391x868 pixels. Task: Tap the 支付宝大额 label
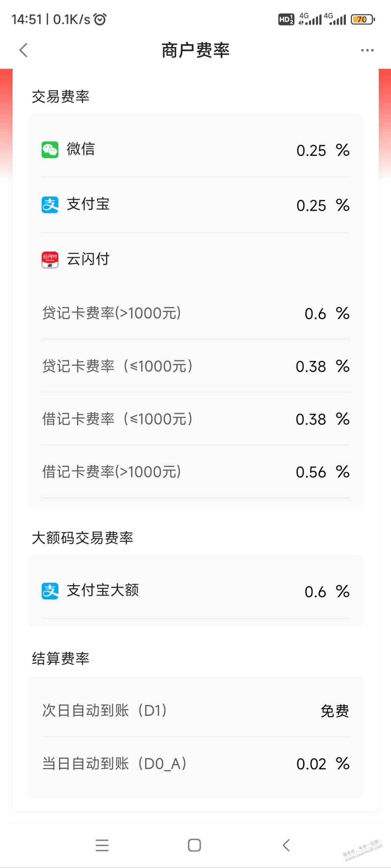click(102, 590)
